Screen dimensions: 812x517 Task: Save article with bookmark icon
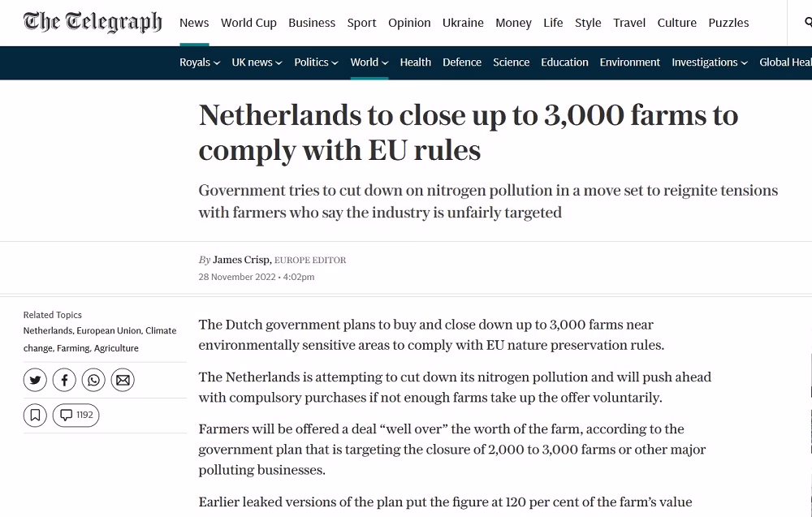tap(35, 415)
